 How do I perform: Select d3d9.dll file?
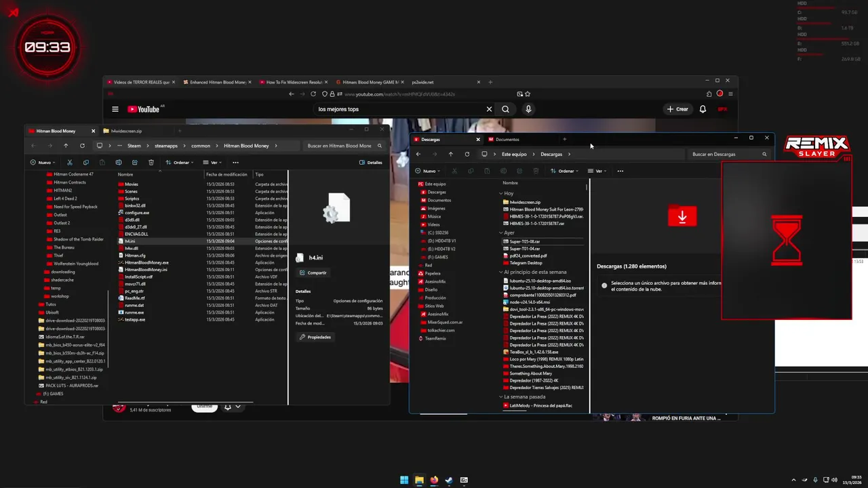click(x=132, y=220)
